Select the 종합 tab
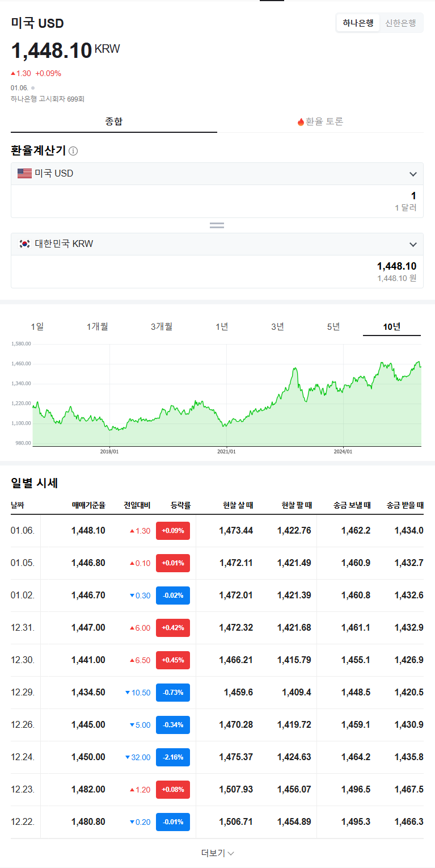The height and width of the screenshot is (868, 435). [113, 121]
